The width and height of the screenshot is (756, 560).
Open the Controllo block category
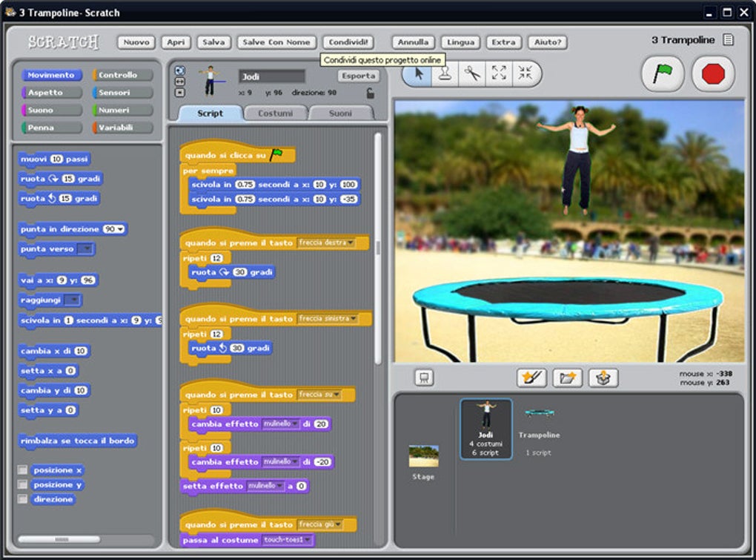point(122,75)
